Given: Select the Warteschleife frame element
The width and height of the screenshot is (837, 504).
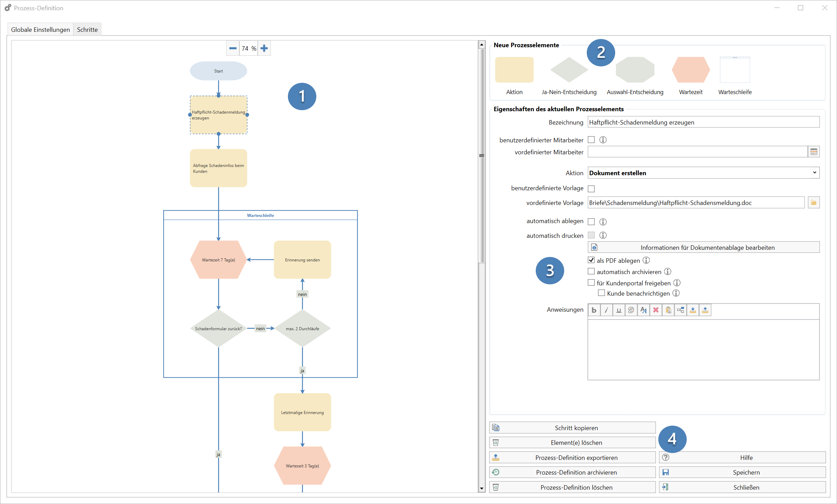Looking at the screenshot, I should (x=735, y=70).
